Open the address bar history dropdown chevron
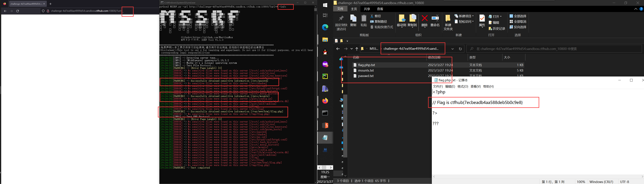The image size is (644, 184). tap(452, 49)
